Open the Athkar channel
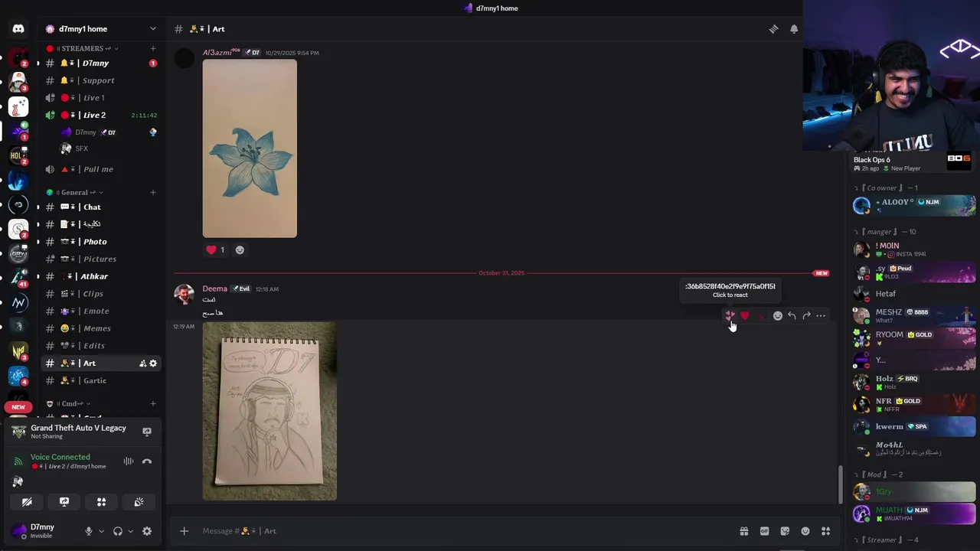This screenshot has height=551, width=980. click(x=101, y=276)
